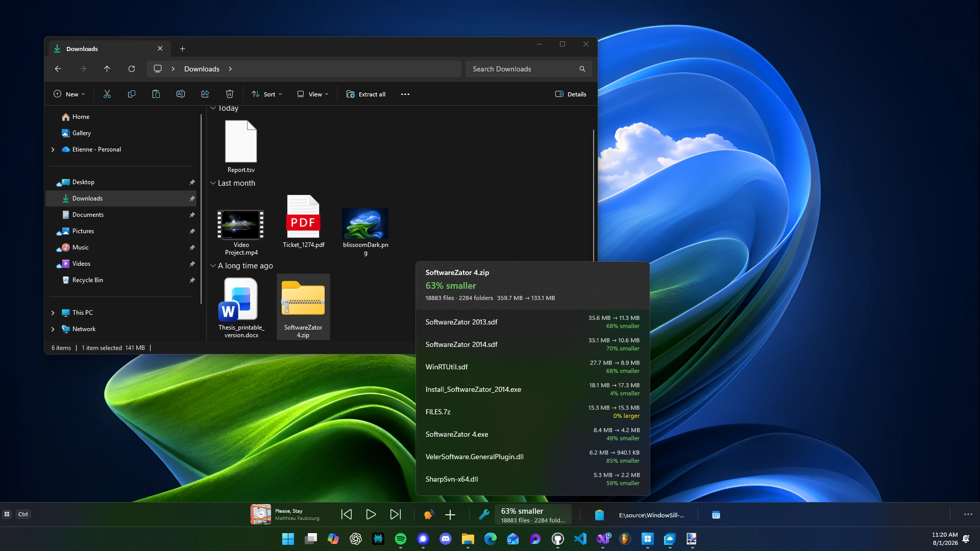Open the View dropdown
Screen dimensions: 980x551
point(313,94)
